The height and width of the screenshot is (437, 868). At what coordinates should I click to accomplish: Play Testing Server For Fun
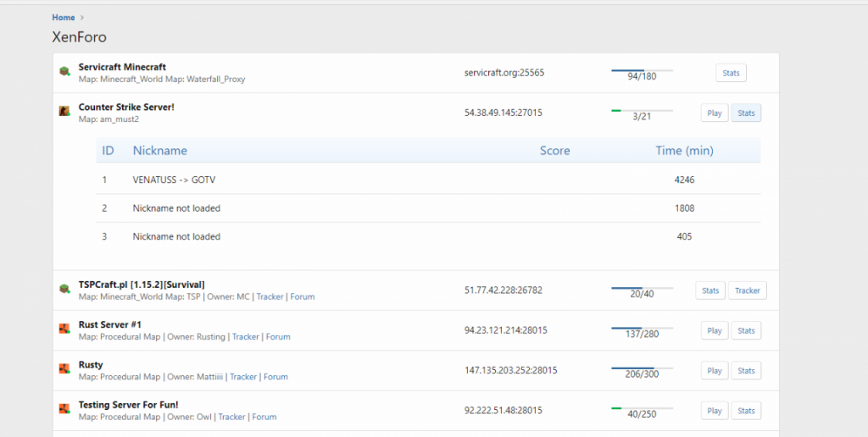coord(715,411)
